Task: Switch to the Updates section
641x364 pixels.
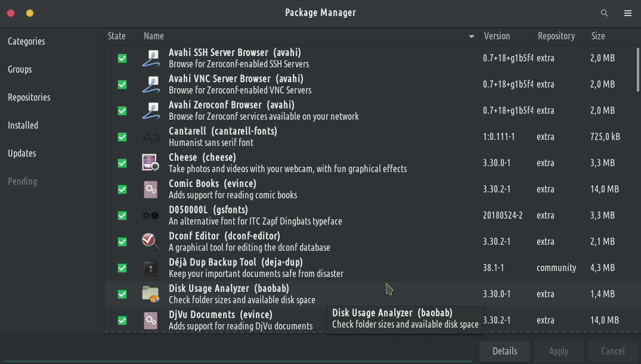Action: click(x=22, y=153)
